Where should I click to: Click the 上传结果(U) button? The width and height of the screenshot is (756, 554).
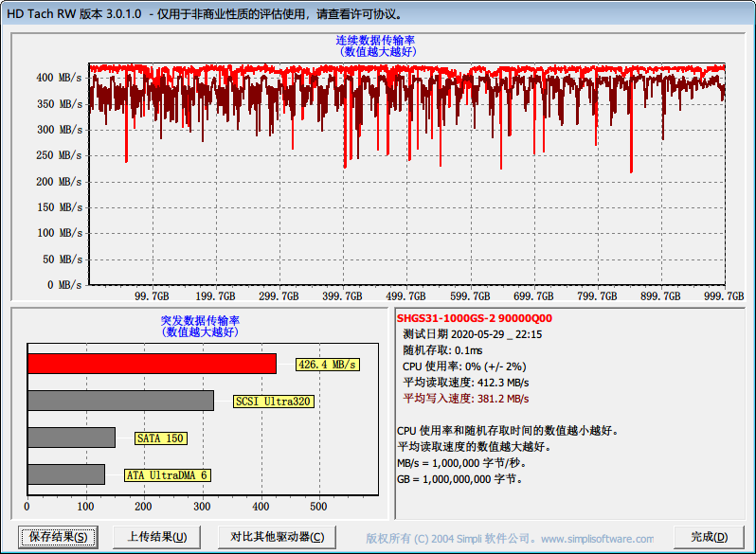click(x=156, y=537)
